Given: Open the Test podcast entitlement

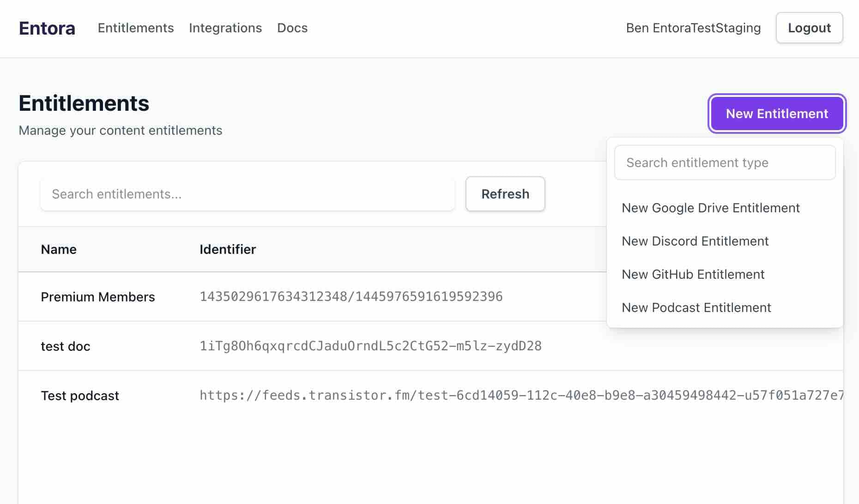Looking at the screenshot, I should click(79, 395).
